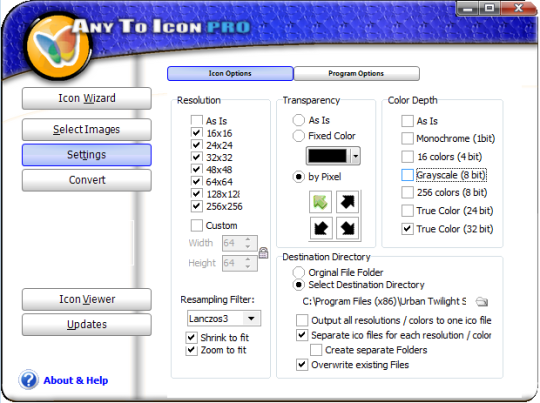The height and width of the screenshot is (403, 540).
Task: Click the About & Help question mark icon
Action: [29, 380]
